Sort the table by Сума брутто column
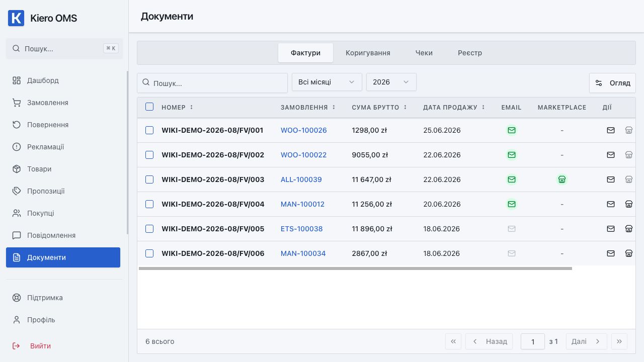Screen dimensions: 644x362 [379, 107]
